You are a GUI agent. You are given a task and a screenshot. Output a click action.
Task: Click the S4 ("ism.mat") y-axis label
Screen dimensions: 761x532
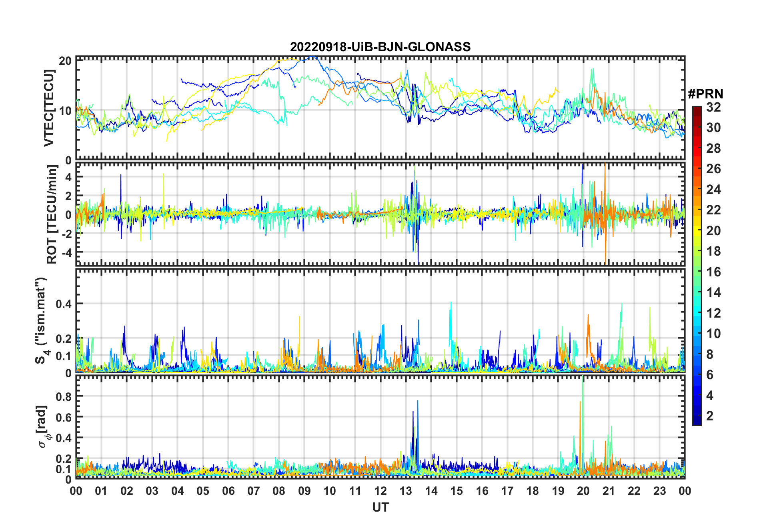coord(42,321)
